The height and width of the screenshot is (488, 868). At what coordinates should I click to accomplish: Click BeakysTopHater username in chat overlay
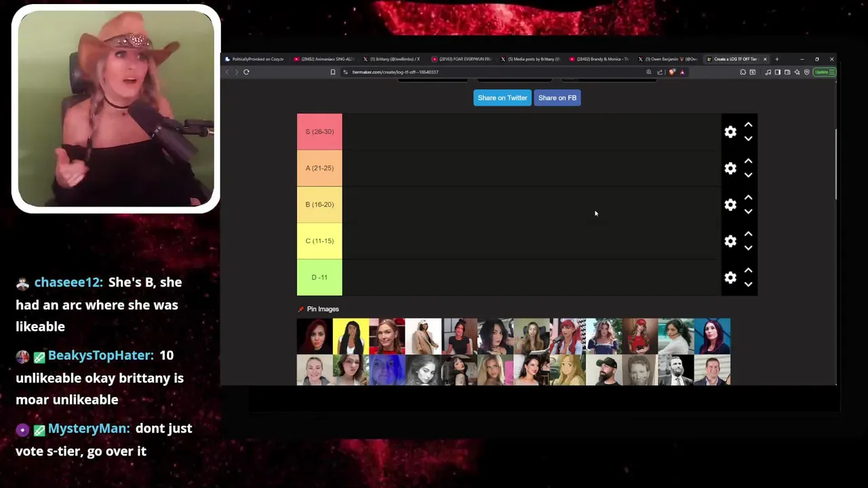pyautogui.click(x=101, y=356)
